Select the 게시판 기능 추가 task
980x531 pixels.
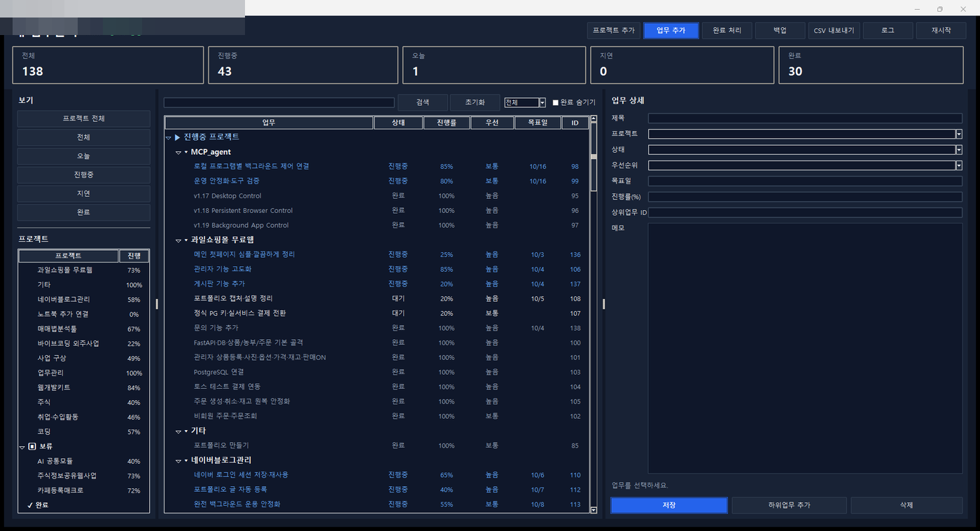tap(377, 284)
